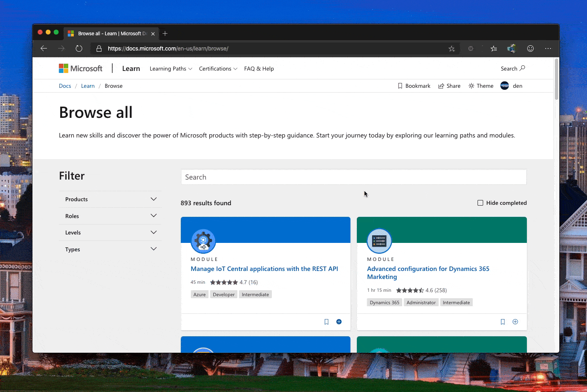The width and height of the screenshot is (587, 392).
Task: Open the Share options
Action: 449,85
